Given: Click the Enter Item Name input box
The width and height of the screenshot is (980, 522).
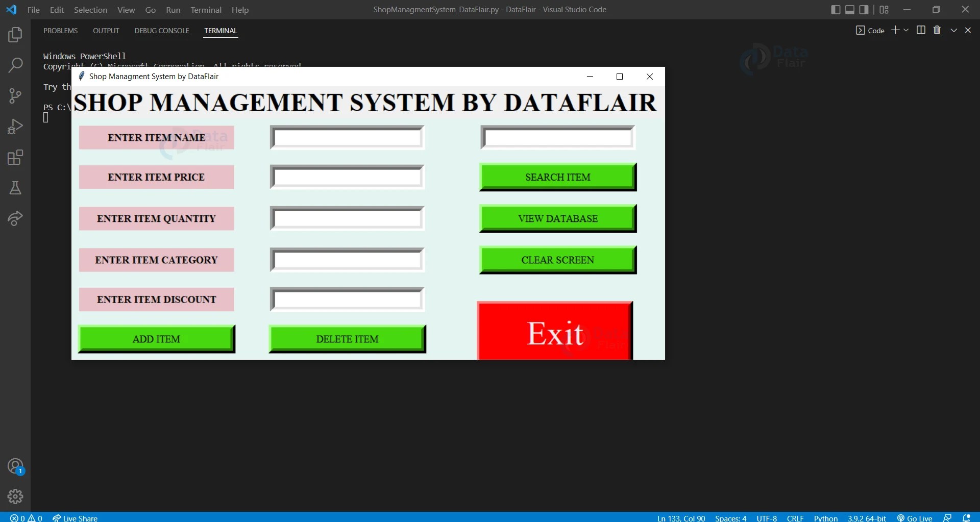Looking at the screenshot, I should pyautogui.click(x=347, y=137).
